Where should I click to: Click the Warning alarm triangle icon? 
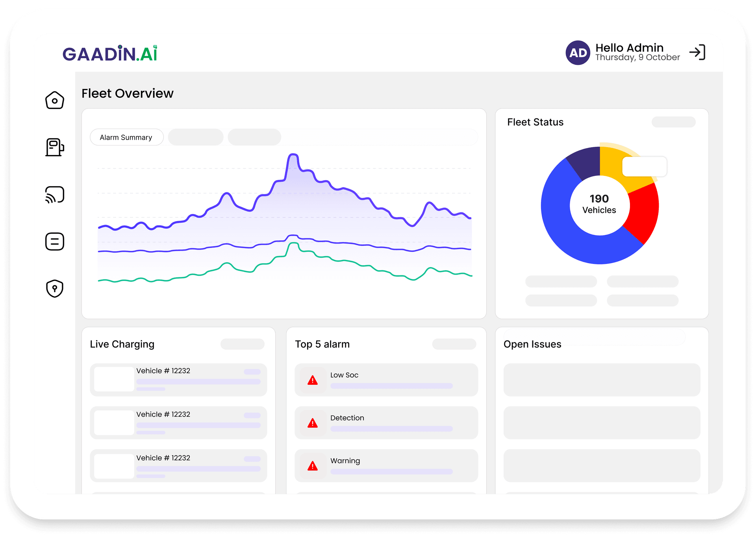click(x=312, y=466)
